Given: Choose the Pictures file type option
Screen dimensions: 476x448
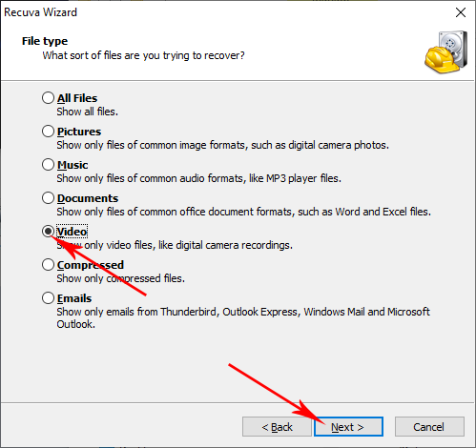Looking at the screenshot, I should (48, 132).
